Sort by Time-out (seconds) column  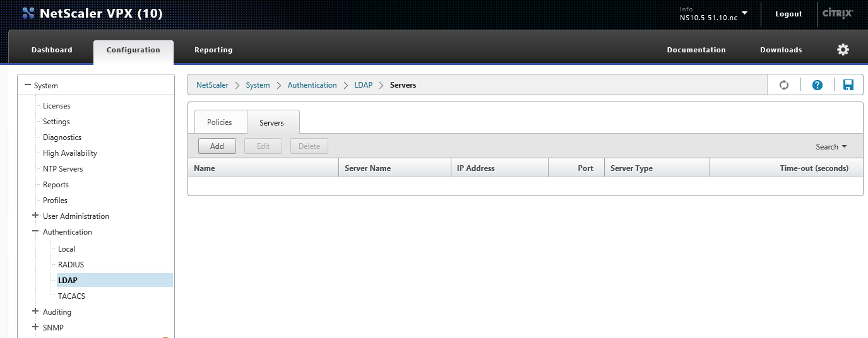pyautogui.click(x=787, y=168)
